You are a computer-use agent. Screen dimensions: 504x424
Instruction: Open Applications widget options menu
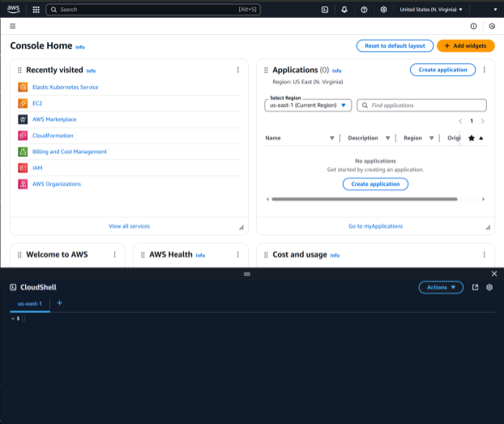click(484, 70)
